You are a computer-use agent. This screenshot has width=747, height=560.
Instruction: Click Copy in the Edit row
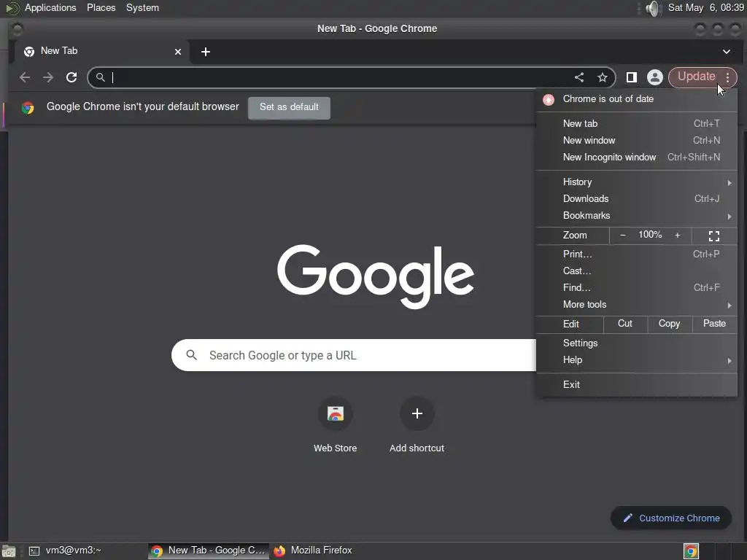[x=669, y=324]
